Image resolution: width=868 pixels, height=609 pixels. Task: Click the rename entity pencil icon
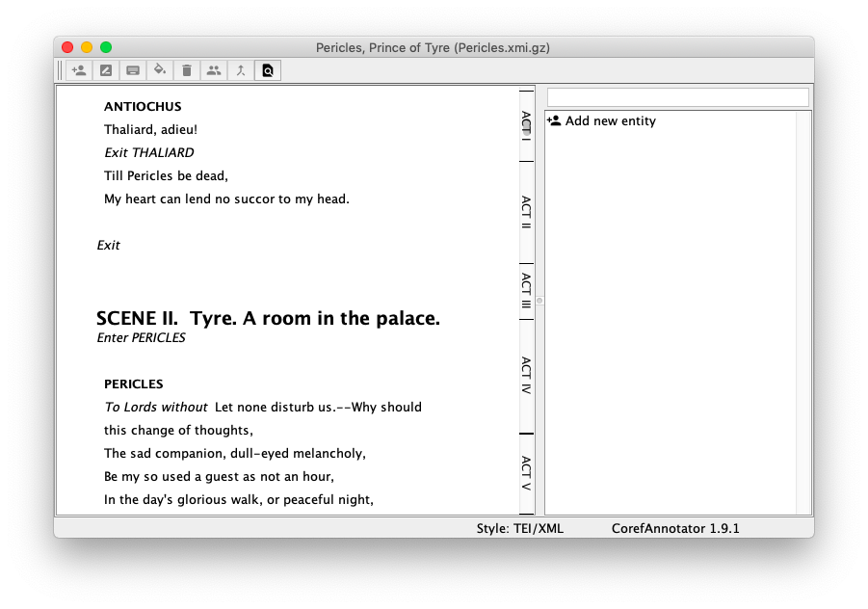106,70
